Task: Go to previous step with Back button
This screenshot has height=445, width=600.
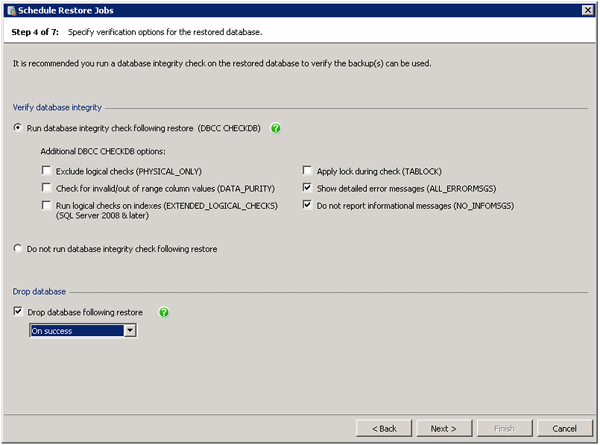Action: pyautogui.click(x=384, y=428)
